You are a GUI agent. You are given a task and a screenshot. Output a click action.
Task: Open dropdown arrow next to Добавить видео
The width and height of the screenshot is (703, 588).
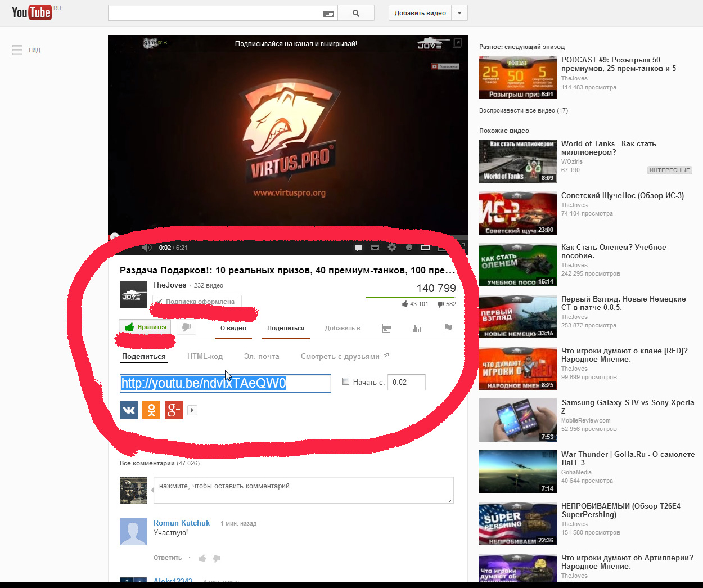coord(459,13)
